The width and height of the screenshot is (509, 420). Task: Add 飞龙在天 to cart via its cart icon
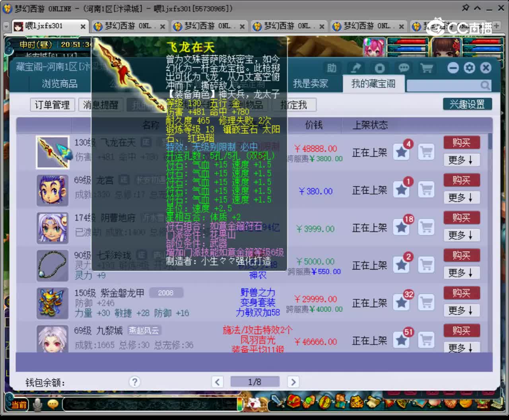click(426, 152)
